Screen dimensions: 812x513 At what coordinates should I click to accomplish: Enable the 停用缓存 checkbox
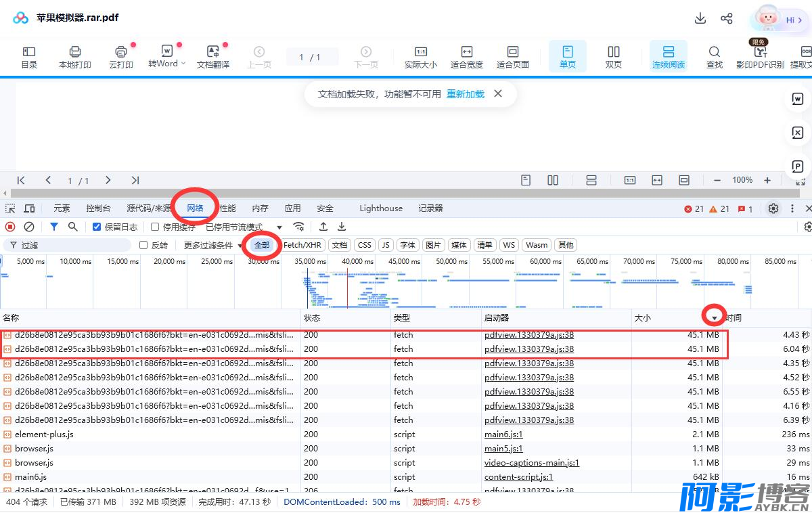point(155,227)
